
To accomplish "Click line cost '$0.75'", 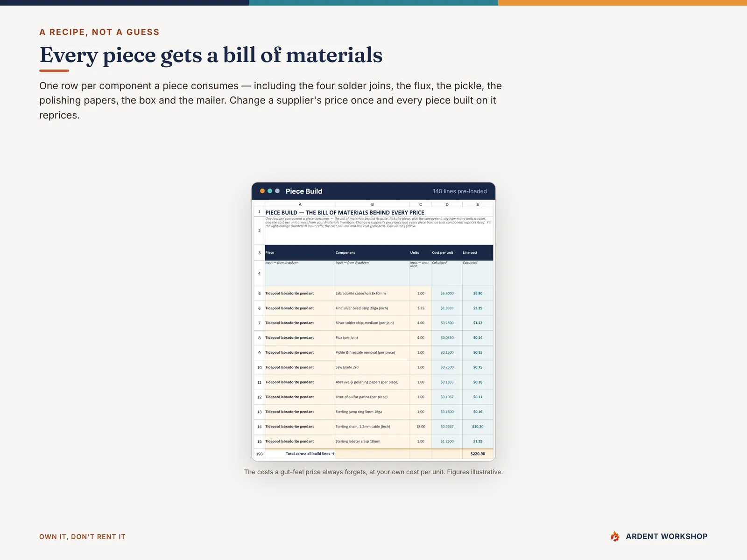I will (478, 367).
